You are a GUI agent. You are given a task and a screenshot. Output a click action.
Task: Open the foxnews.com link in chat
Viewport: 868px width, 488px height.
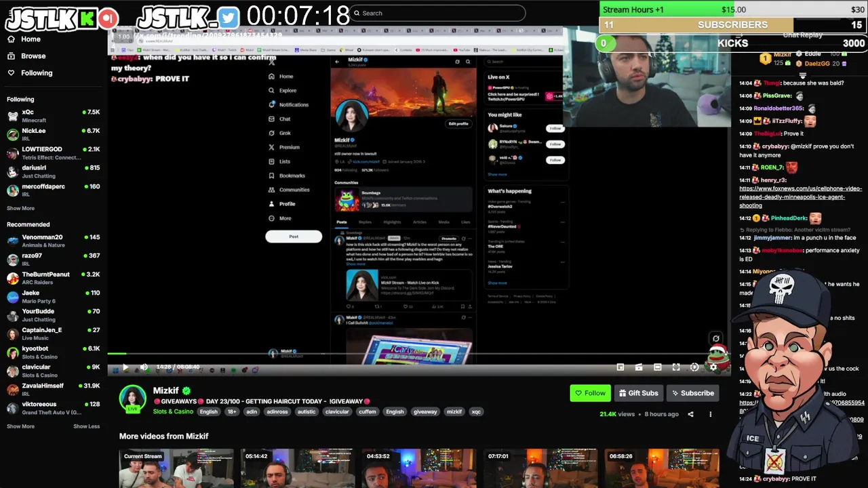point(800,197)
